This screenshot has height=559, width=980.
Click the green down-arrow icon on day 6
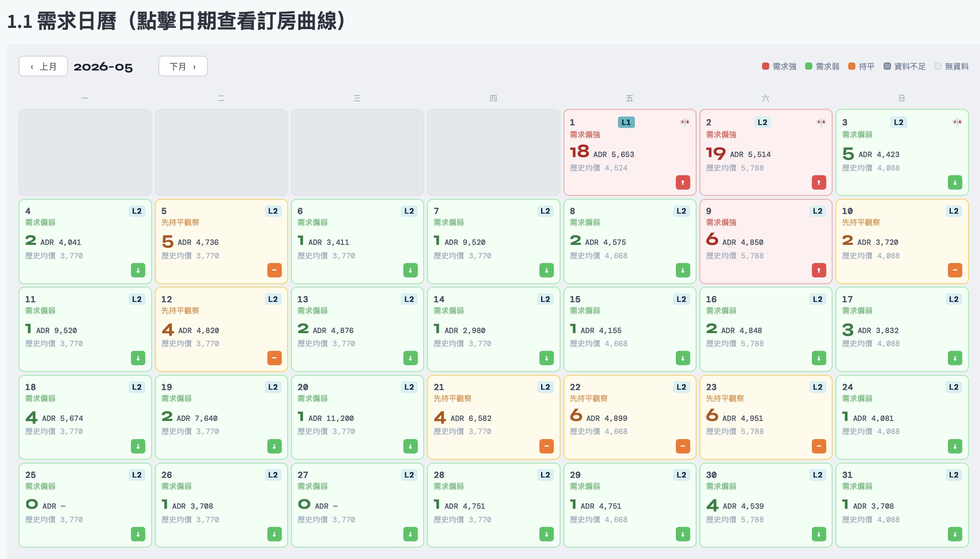410,270
